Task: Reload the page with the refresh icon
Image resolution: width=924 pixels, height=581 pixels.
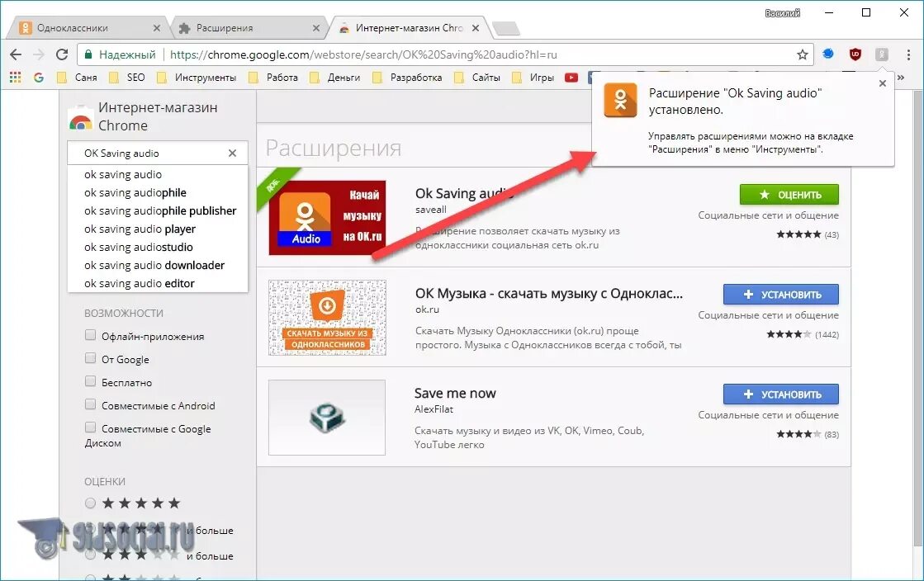Action: [x=62, y=54]
